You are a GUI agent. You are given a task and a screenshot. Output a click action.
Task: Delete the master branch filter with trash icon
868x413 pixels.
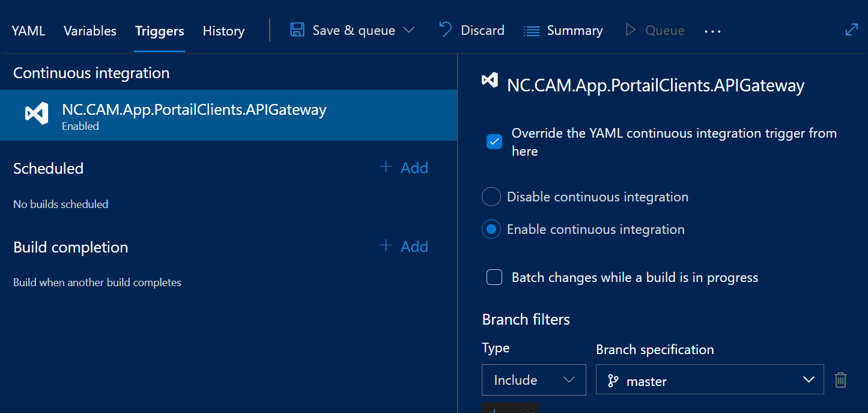[x=840, y=380]
